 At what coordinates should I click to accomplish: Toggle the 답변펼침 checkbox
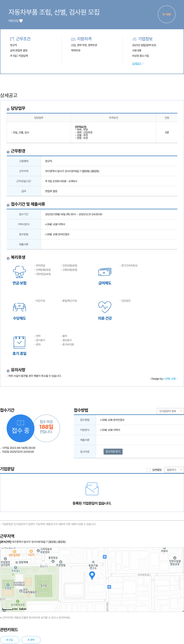click(148, 470)
